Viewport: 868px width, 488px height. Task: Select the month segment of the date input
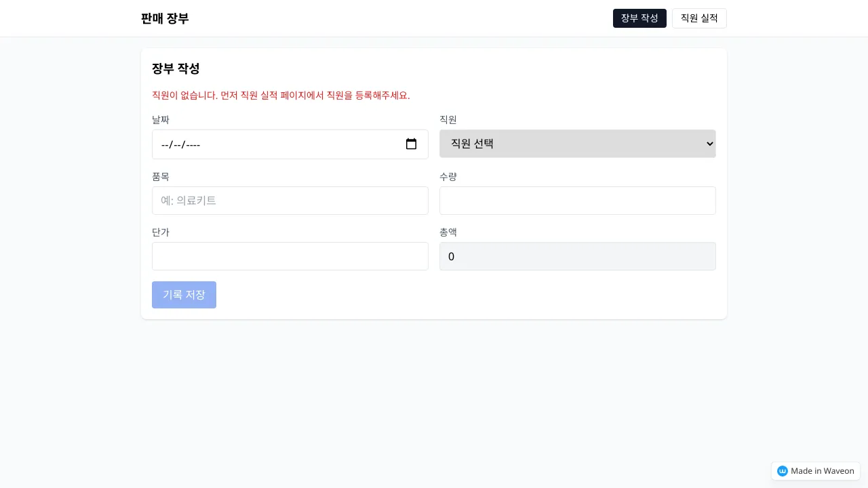coord(165,144)
